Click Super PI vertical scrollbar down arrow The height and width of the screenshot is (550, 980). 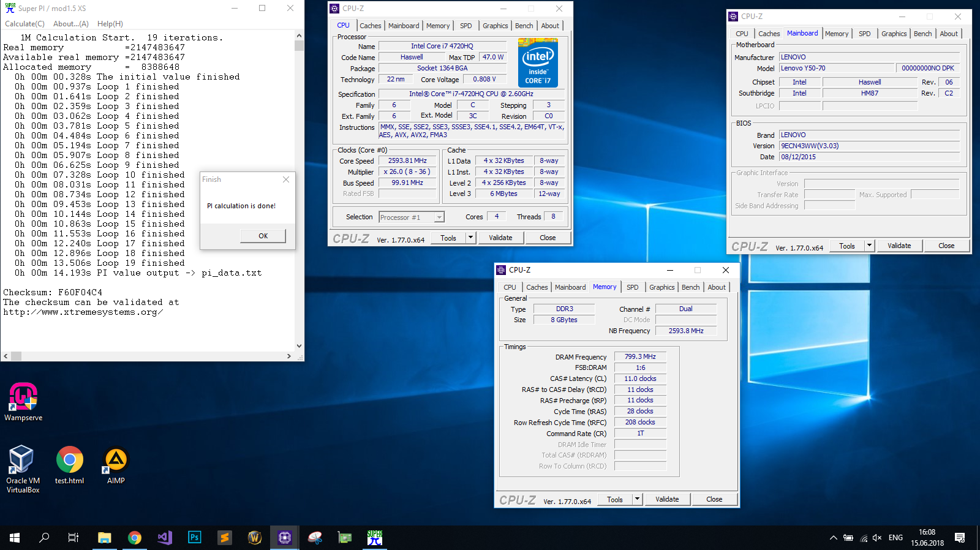pos(299,346)
